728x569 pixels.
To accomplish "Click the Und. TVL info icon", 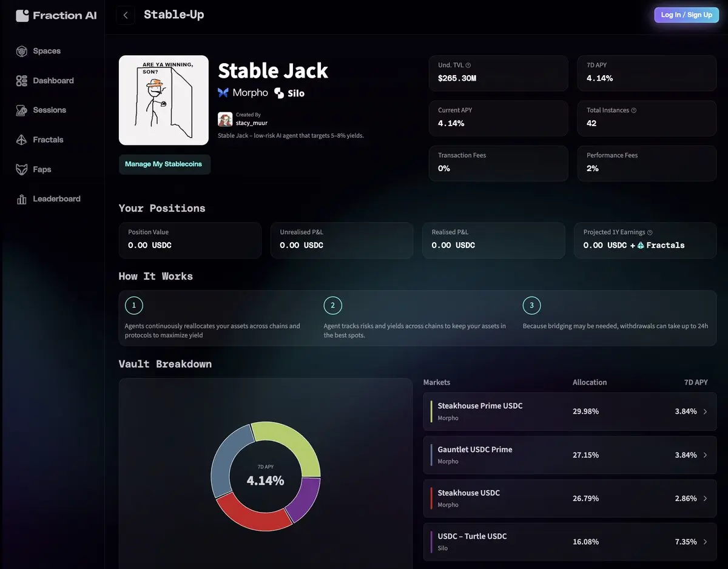I will [x=468, y=66].
